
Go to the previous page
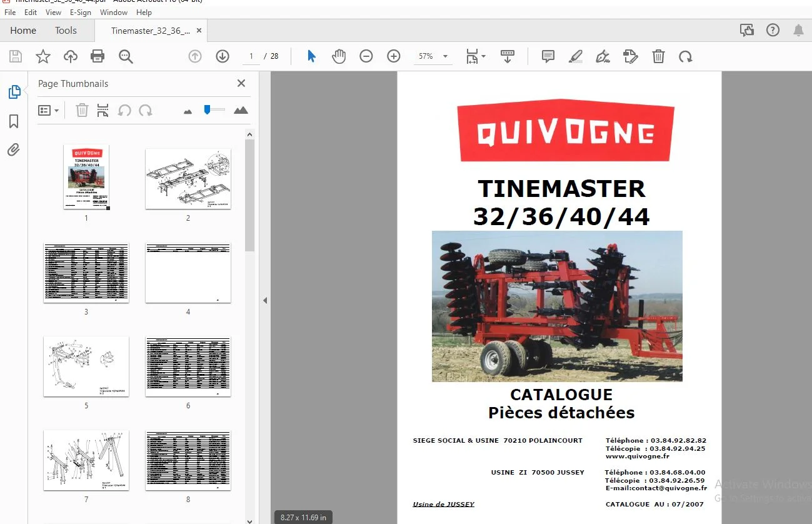pos(195,56)
